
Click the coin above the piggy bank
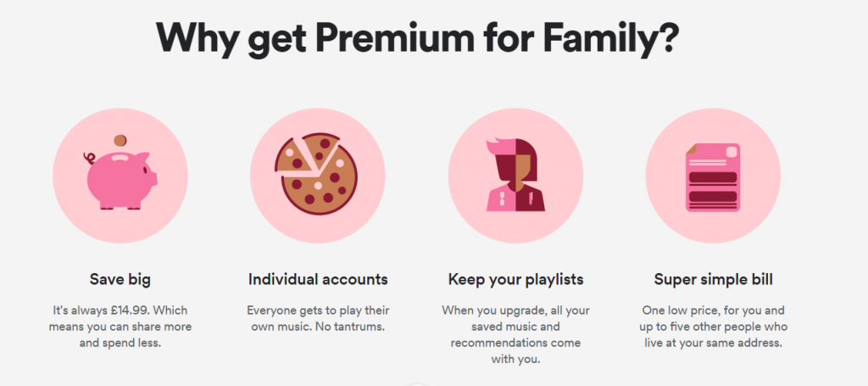coord(120,141)
